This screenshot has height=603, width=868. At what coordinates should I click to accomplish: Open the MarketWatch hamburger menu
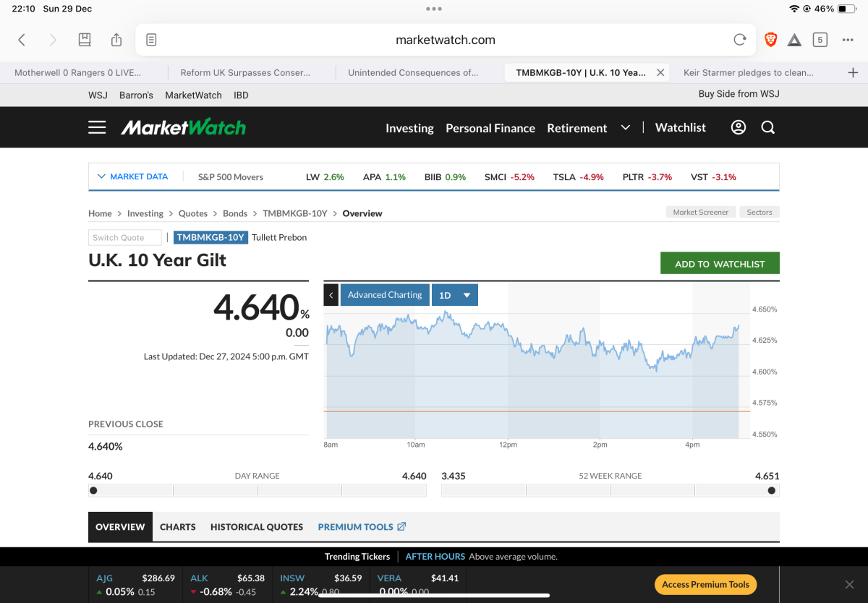pyautogui.click(x=97, y=127)
